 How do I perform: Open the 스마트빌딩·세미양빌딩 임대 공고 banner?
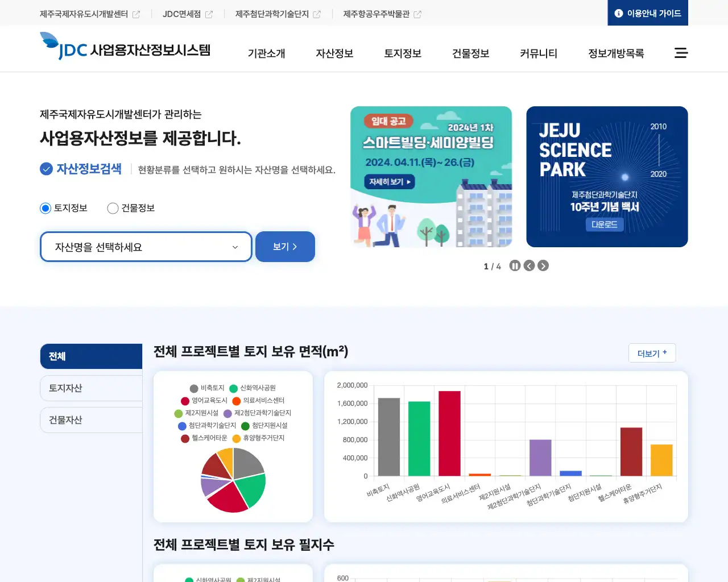coord(431,177)
